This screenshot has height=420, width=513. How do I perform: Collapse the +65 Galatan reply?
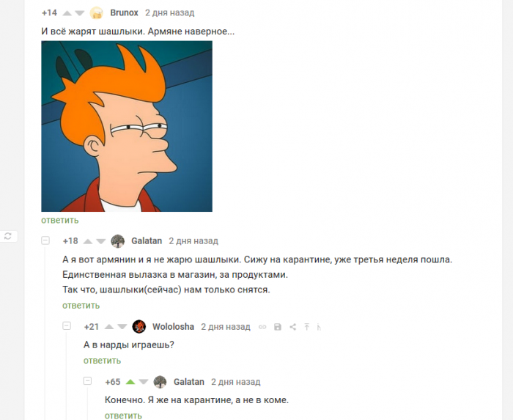[x=87, y=380]
